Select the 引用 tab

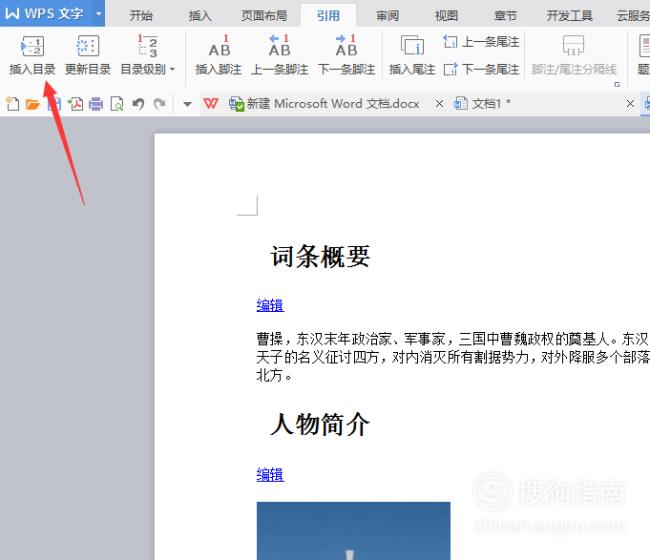(328, 16)
